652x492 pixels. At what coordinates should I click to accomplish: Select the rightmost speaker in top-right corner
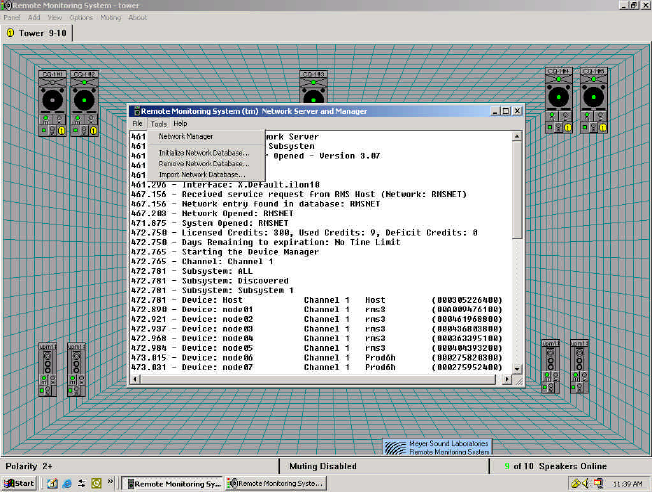coord(593,98)
